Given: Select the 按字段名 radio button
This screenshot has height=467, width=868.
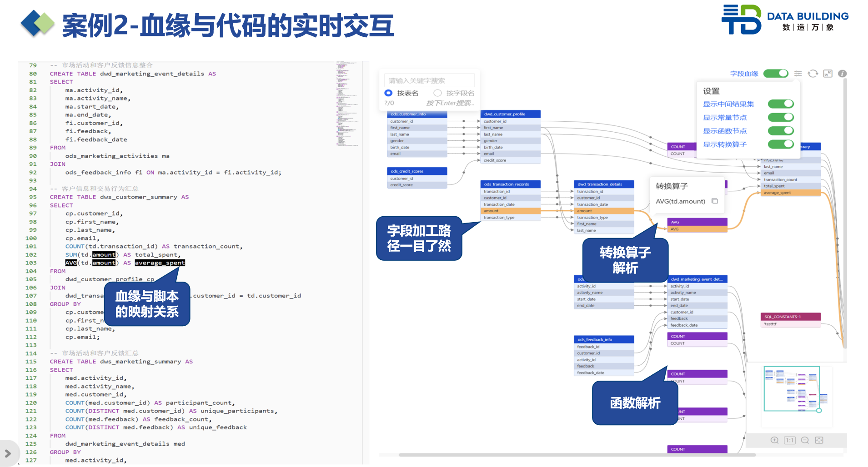Looking at the screenshot, I should [437, 93].
